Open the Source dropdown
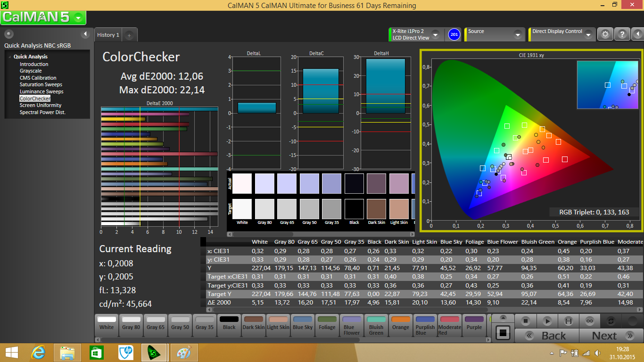644x362 pixels. pyautogui.click(x=518, y=35)
